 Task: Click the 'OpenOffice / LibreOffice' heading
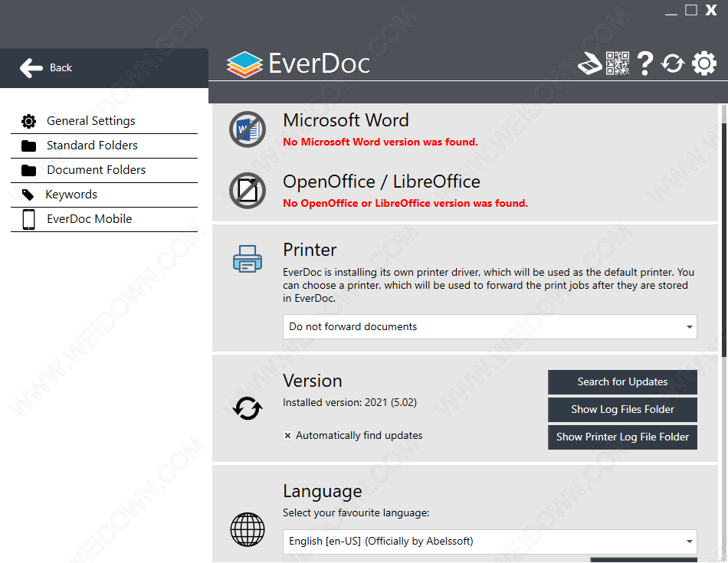[x=382, y=182]
